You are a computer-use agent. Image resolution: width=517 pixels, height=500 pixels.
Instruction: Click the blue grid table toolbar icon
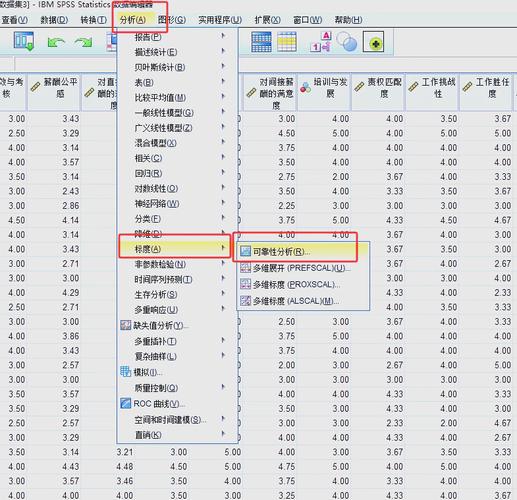pos(261,42)
